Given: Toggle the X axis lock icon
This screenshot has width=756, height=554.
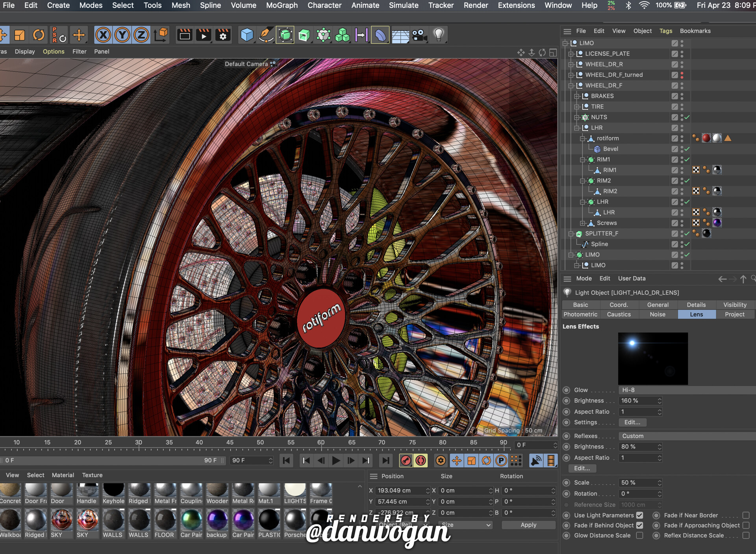Looking at the screenshot, I should pos(103,35).
